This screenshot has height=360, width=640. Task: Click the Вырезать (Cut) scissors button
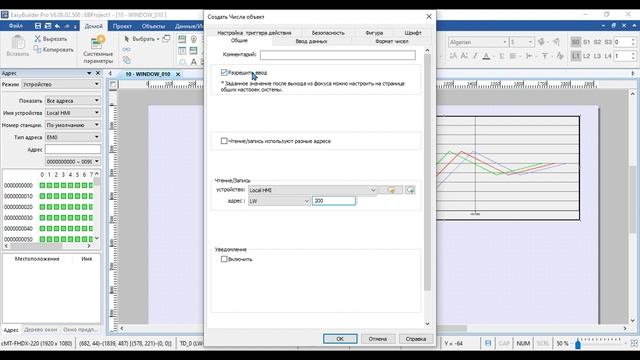(x=51, y=39)
